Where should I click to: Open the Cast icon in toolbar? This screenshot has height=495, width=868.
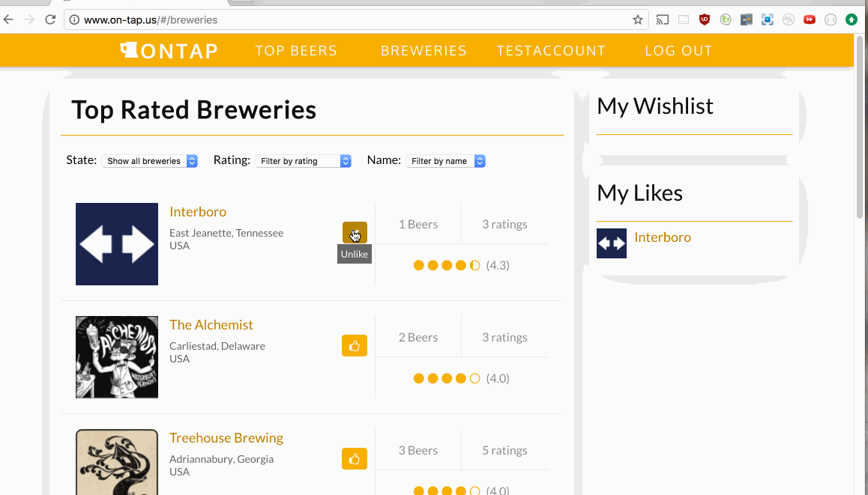click(x=663, y=20)
